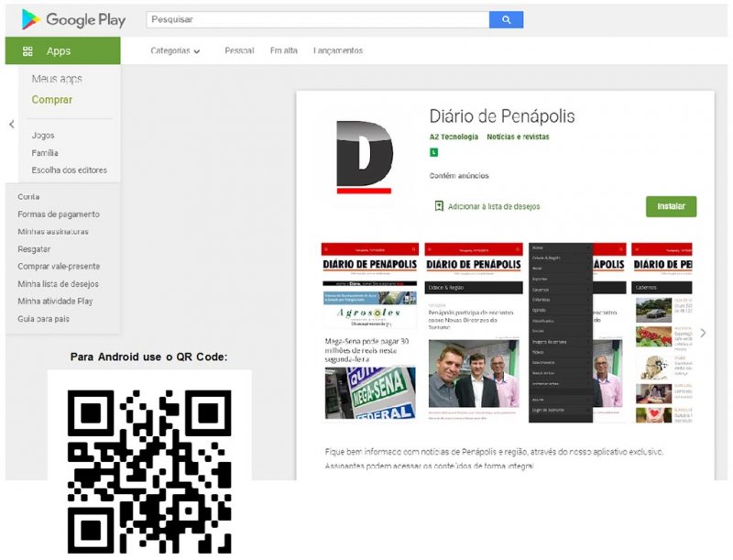This screenshot has width=733, height=560.
Task: Expand the Categorias dropdown
Action: click(175, 50)
